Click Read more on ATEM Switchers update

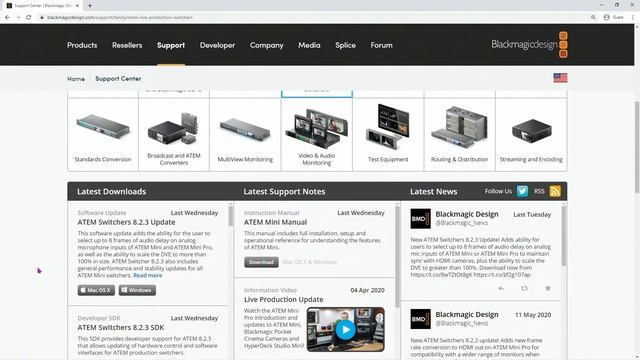(148, 276)
